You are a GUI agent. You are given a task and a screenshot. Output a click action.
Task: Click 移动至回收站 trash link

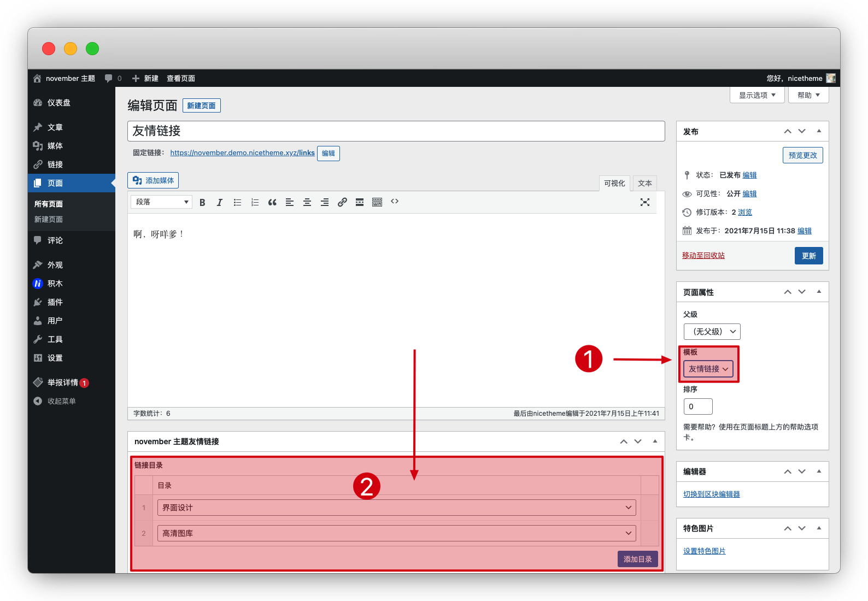coord(703,255)
